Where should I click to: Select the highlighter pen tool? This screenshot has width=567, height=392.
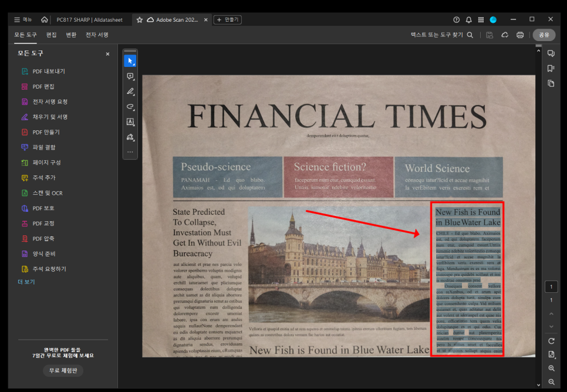(x=130, y=92)
